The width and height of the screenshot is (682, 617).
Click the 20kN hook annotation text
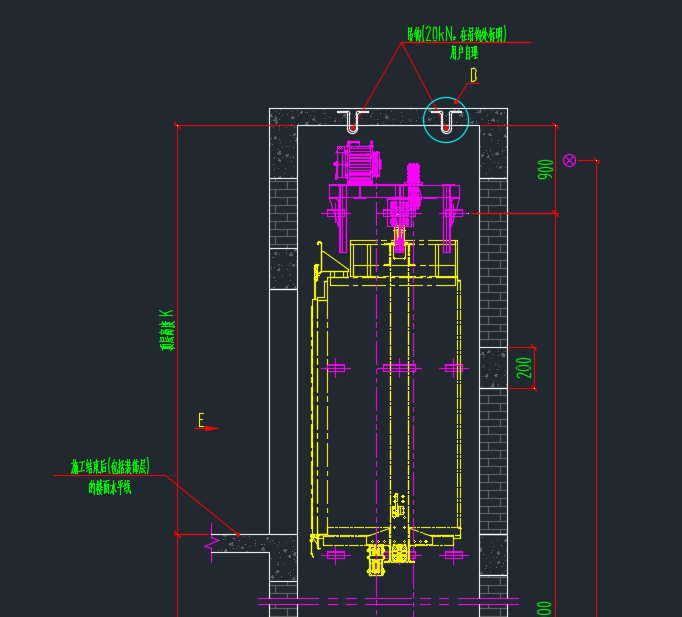tap(457, 34)
